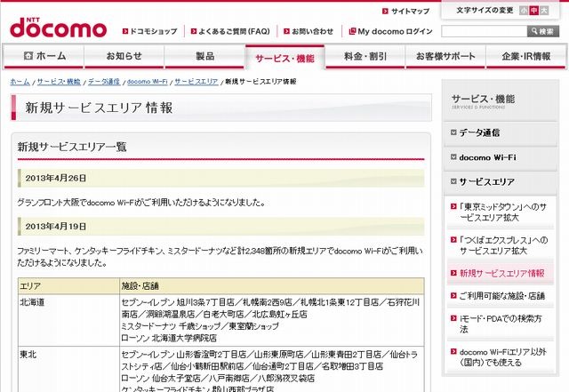The width and height of the screenshot is (569, 392).
Task: Click the NTT docomo logo
Action: coord(58,28)
